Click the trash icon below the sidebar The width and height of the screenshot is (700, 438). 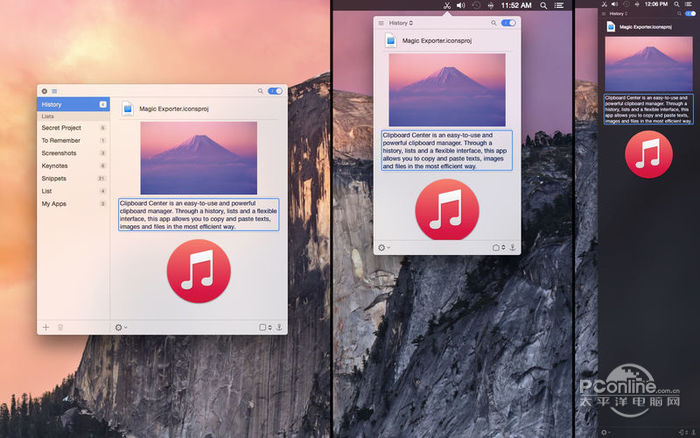coord(60,327)
